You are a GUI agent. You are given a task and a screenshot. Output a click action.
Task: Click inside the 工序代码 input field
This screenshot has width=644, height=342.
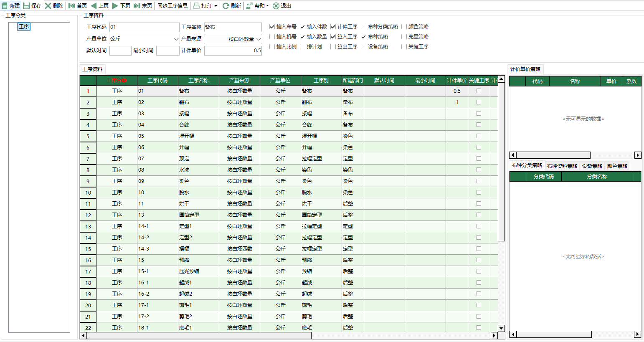[x=144, y=27]
